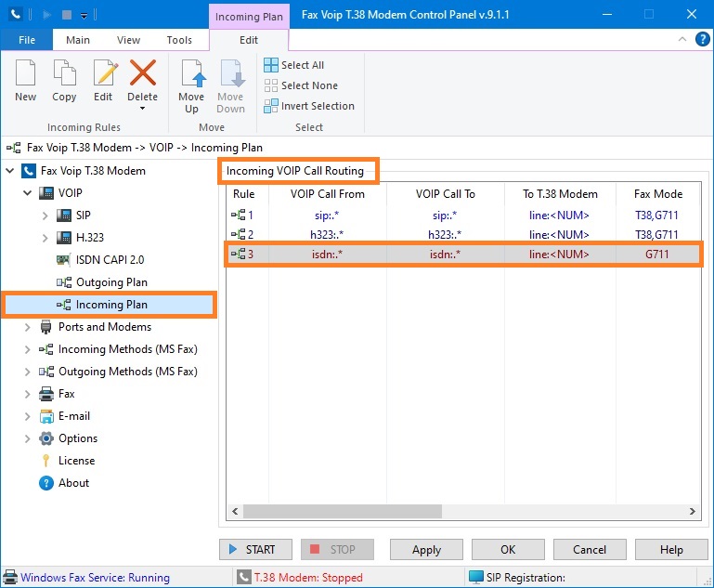This screenshot has height=588, width=714.
Task: Click the Help button
Action: [x=671, y=550]
